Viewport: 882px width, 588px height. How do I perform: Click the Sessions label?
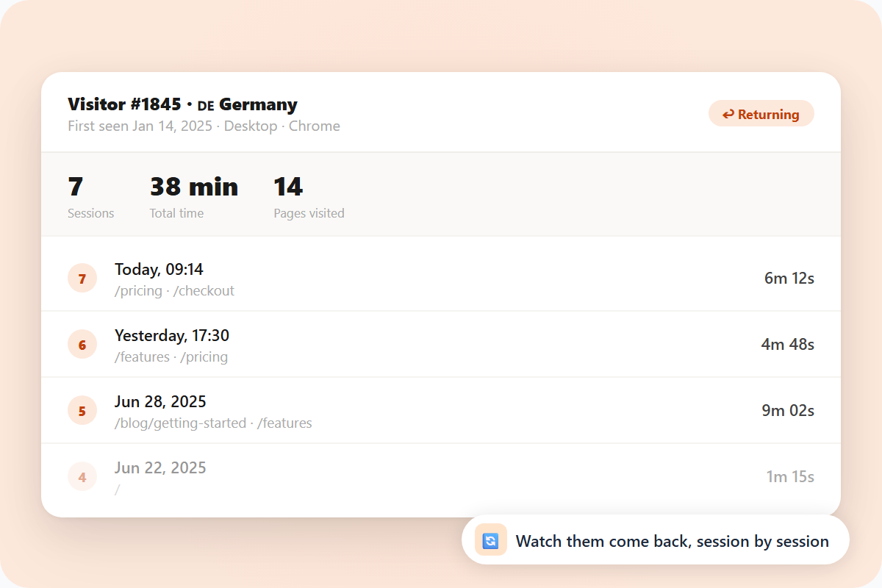pos(91,213)
